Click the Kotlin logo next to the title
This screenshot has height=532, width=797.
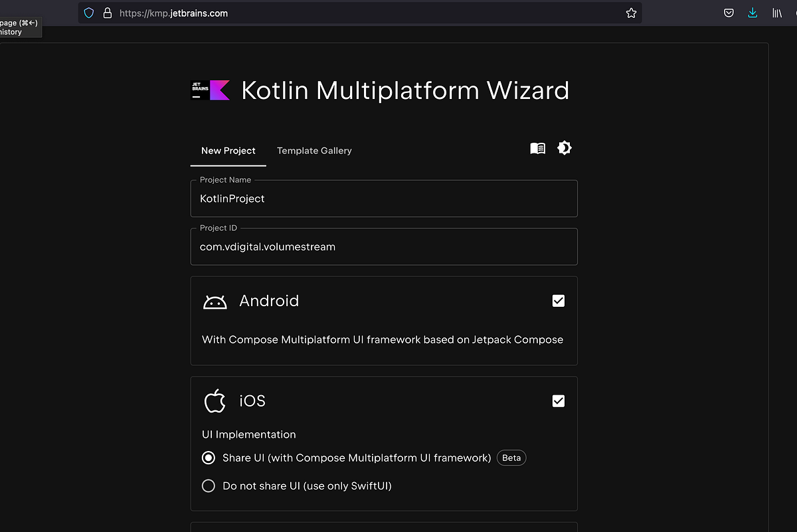point(220,90)
